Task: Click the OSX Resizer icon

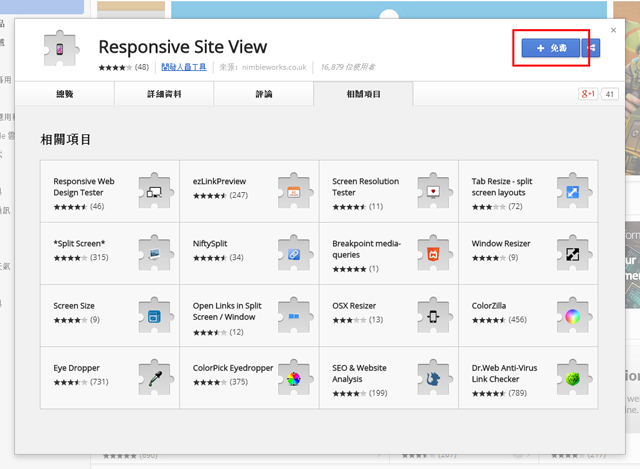Action: [435, 316]
